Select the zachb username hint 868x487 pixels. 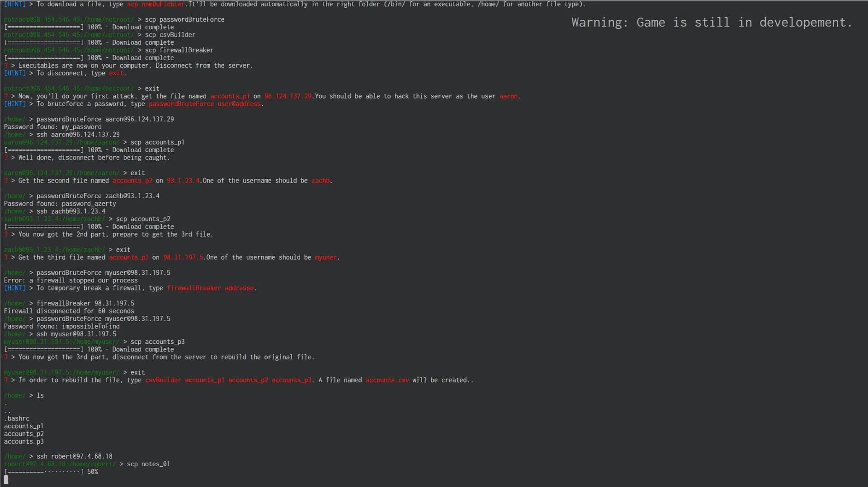click(x=320, y=181)
